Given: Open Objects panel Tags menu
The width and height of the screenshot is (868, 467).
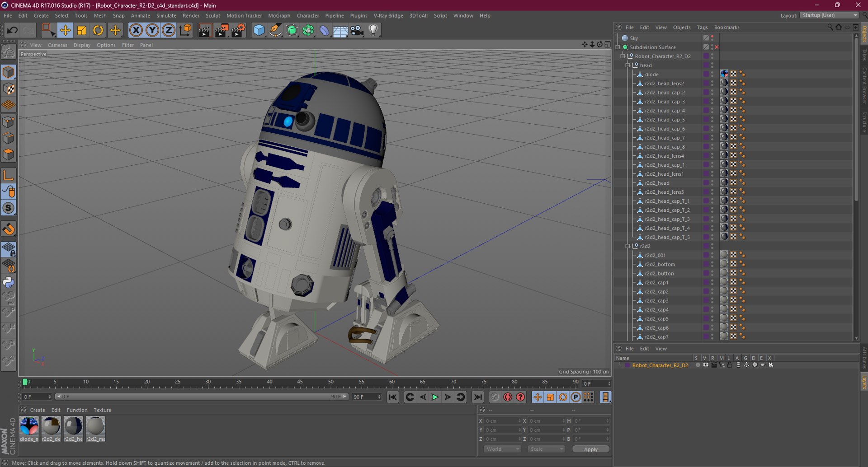Looking at the screenshot, I should 702,27.
